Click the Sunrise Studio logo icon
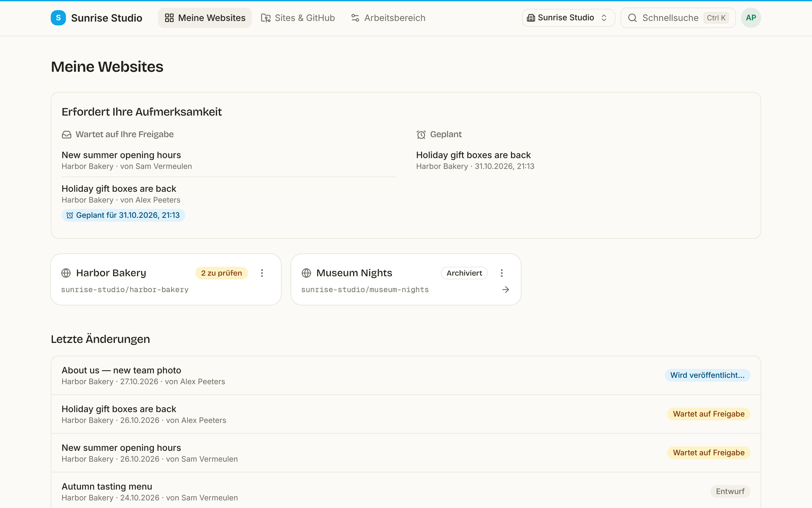The height and width of the screenshot is (508, 812). tap(58, 18)
